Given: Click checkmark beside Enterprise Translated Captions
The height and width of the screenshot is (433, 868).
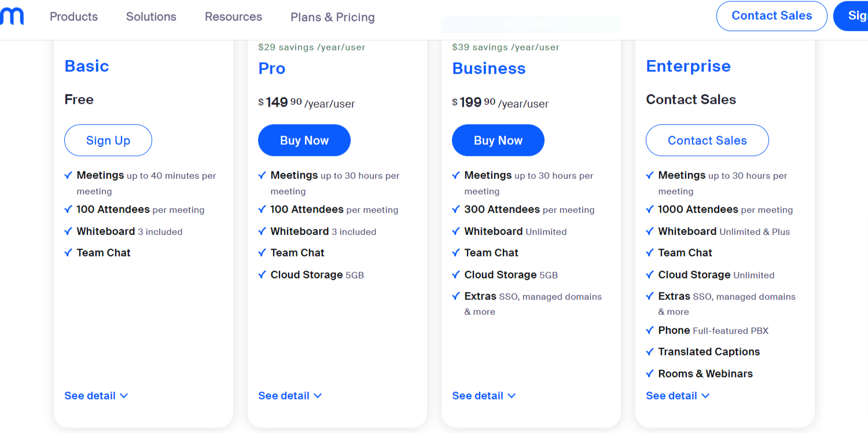Looking at the screenshot, I should coord(650,351).
